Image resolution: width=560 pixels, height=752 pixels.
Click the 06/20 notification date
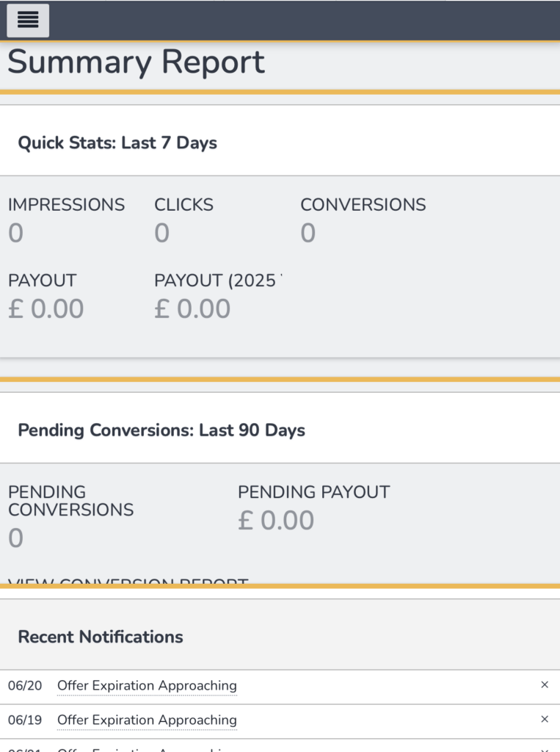point(25,686)
